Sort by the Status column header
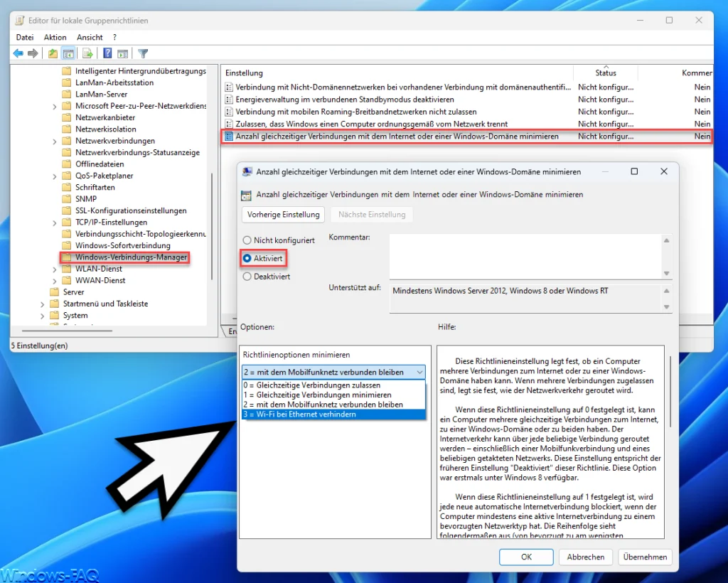The width and height of the screenshot is (728, 583). [x=606, y=73]
